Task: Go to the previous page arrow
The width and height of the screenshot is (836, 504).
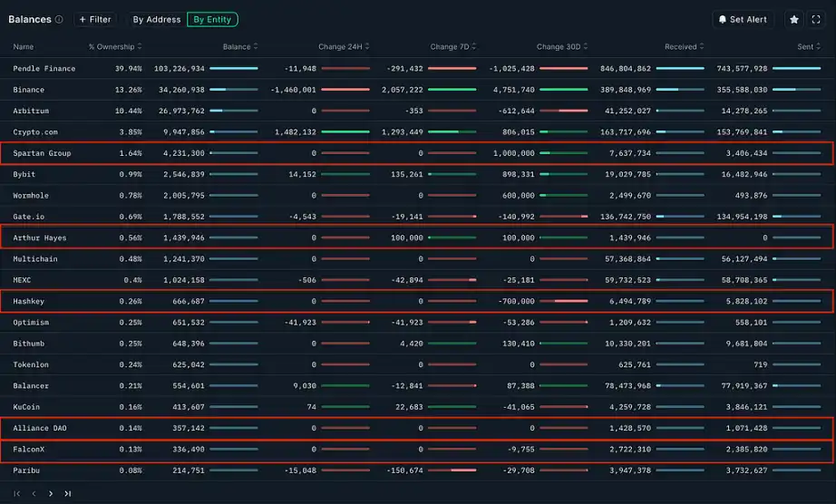Action: click(34, 494)
